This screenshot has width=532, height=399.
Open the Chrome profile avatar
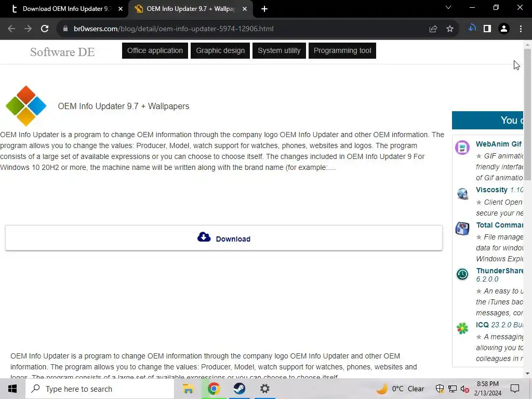(504, 29)
